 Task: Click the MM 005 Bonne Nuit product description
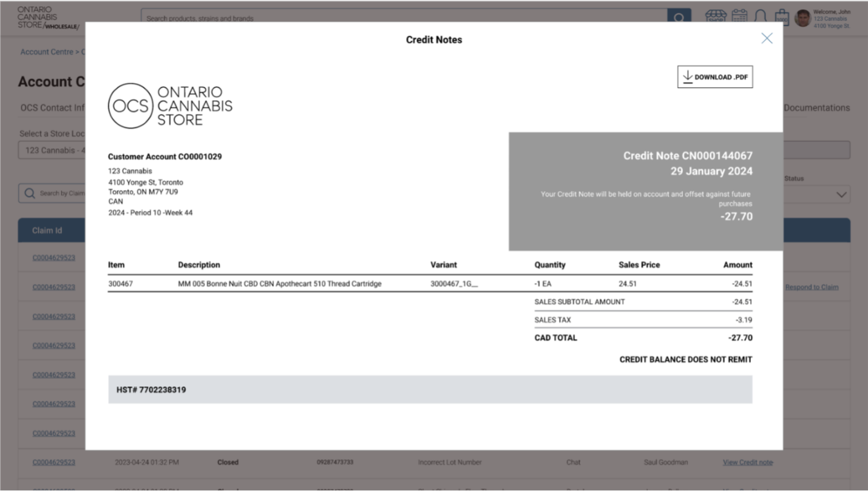pos(280,284)
